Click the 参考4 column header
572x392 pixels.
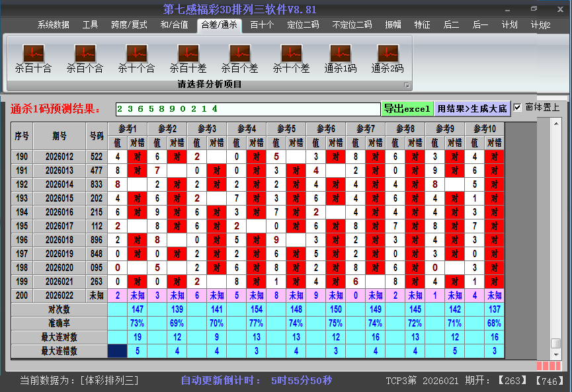[x=247, y=128]
